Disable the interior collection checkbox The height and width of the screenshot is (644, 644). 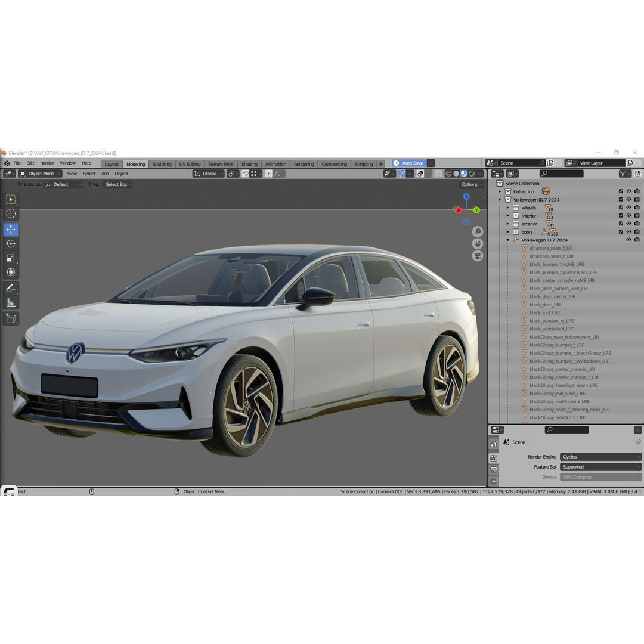point(621,215)
